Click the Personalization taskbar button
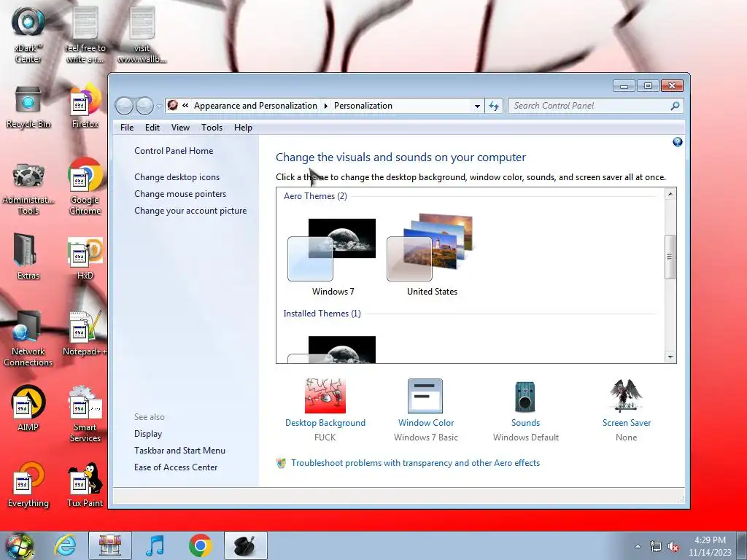The image size is (747, 560). tap(246, 545)
